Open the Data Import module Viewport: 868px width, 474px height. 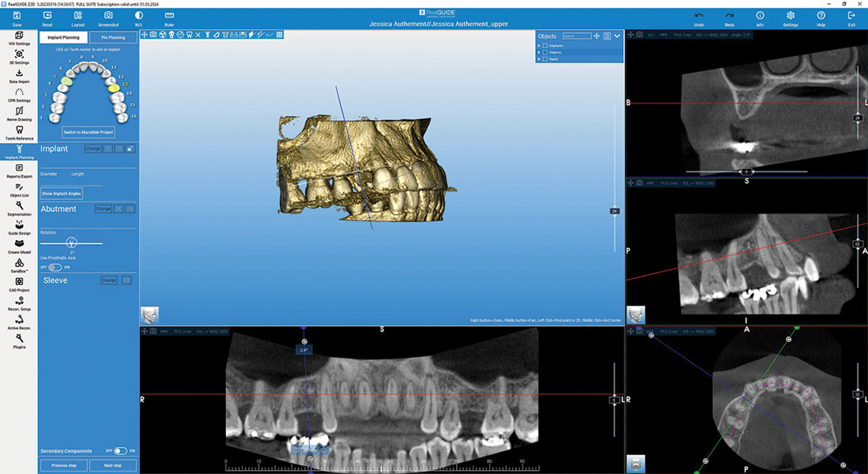(19, 74)
